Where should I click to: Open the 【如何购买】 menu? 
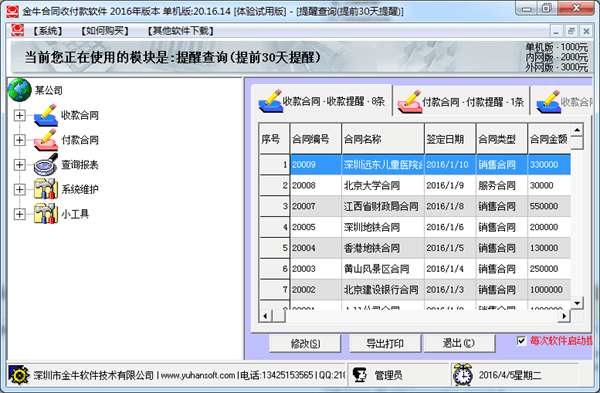105,31
